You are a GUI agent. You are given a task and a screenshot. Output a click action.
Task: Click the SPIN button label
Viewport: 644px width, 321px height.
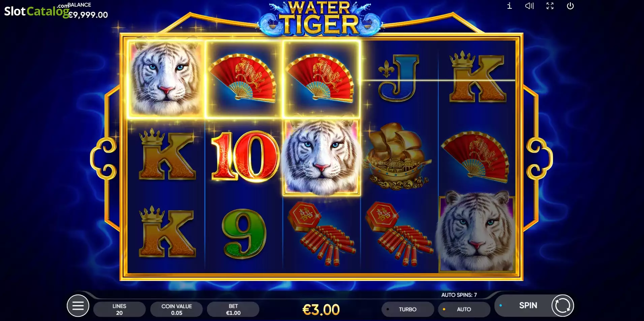click(528, 305)
